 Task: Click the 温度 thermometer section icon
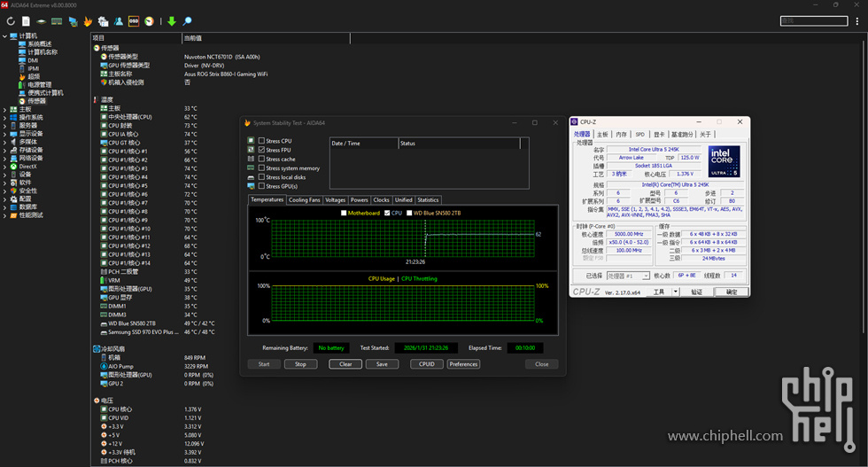point(97,100)
